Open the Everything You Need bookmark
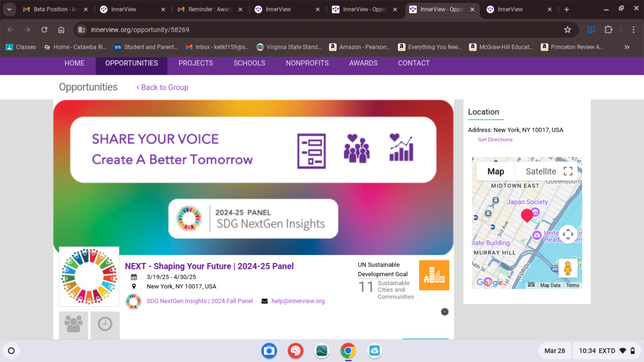The height and width of the screenshot is (362, 644). [x=430, y=47]
